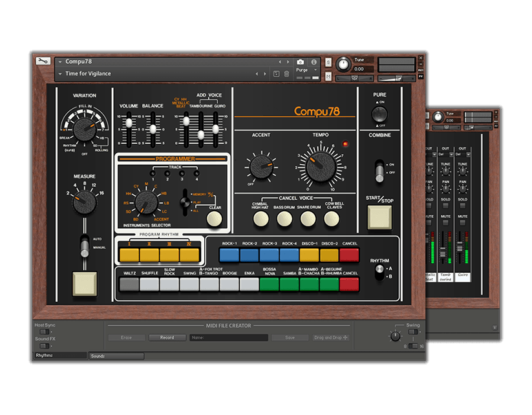Click the camera snapshot icon
This screenshot has height=415, width=532.
[x=301, y=62]
